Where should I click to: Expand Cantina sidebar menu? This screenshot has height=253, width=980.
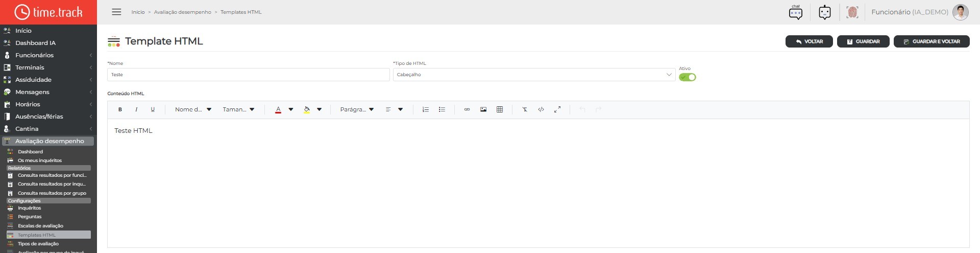pos(48,129)
